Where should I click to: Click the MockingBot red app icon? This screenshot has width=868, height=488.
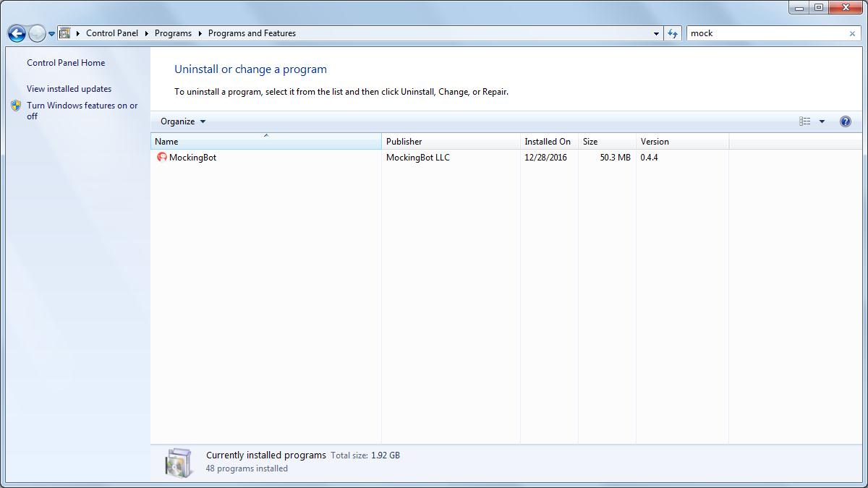click(162, 157)
